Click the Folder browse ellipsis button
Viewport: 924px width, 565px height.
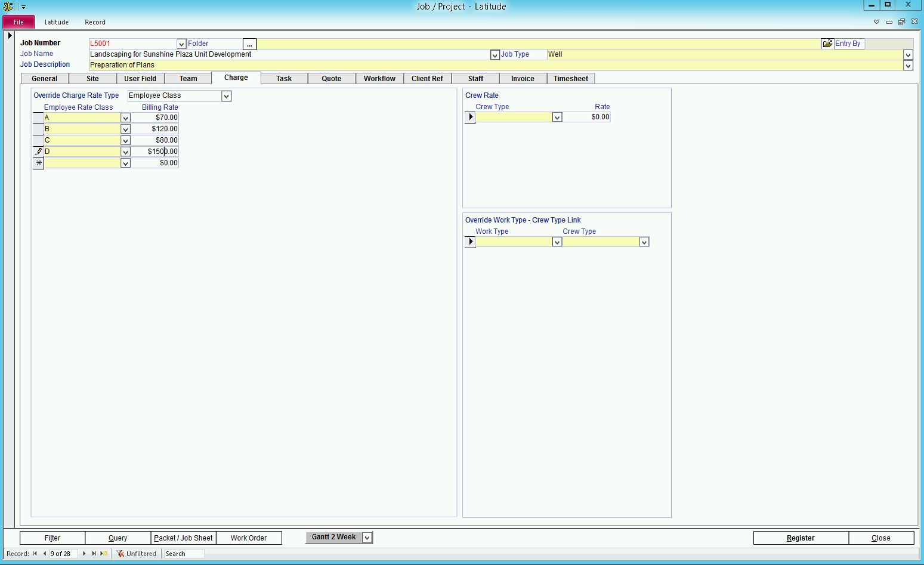(x=249, y=44)
